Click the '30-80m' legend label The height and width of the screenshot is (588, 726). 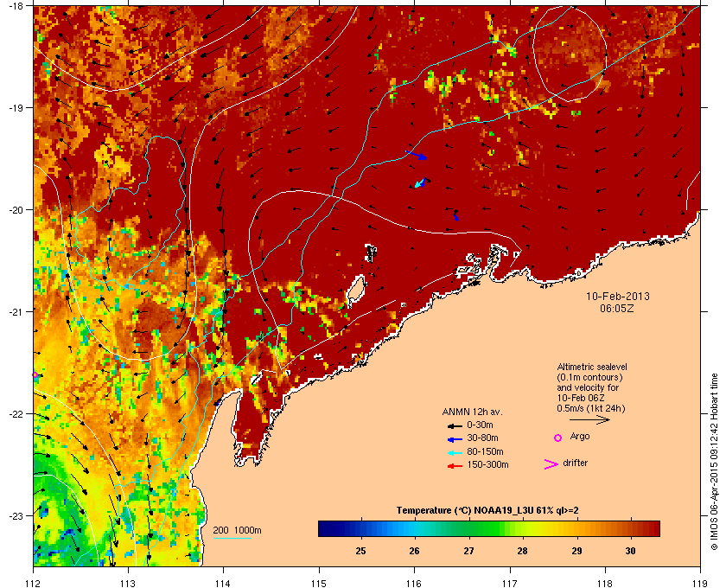pyautogui.click(x=482, y=438)
